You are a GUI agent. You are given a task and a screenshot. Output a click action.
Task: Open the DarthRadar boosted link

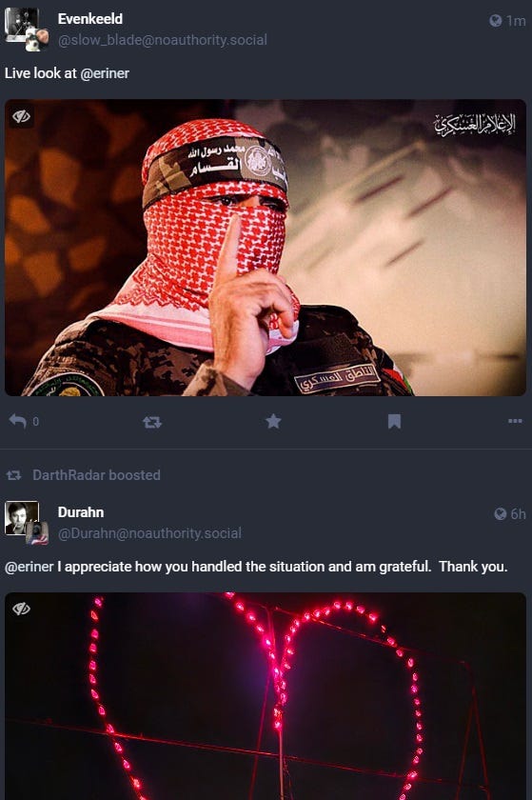tap(96, 475)
